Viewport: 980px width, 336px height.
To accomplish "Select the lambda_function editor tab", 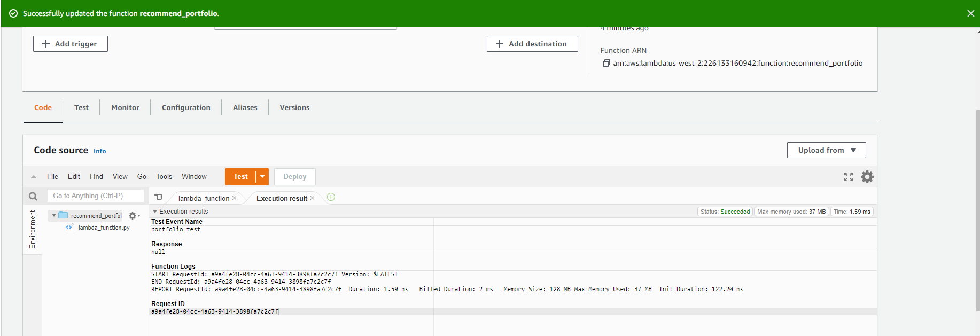I will [x=204, y=198].
